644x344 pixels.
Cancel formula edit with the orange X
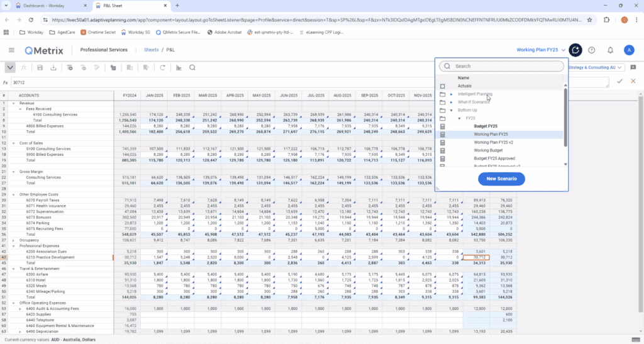(633, 81)
